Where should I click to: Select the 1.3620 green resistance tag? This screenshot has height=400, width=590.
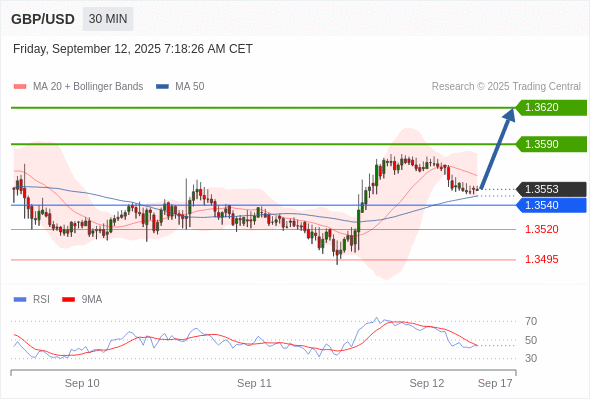coord(551,108)
